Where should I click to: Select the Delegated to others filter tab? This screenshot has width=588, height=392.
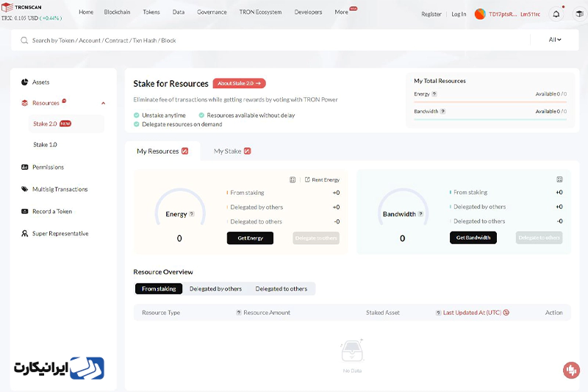(282, 288)
